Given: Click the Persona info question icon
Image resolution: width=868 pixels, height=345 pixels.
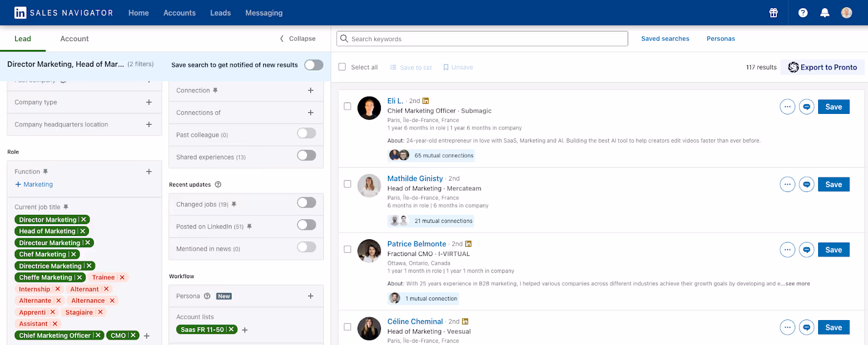Looking at the screenshot, I should pyautogui.click(x=207, y=296).
